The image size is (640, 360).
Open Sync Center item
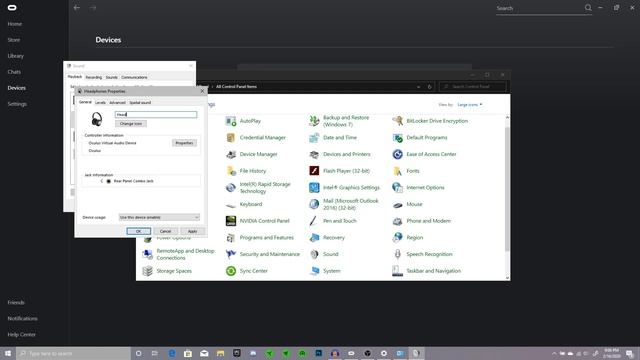point(247,271)
